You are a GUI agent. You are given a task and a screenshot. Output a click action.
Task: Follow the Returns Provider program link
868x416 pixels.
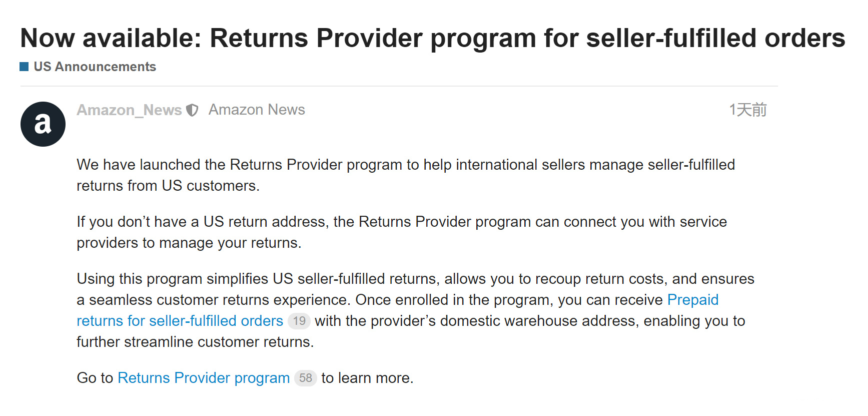click(204, 378)
